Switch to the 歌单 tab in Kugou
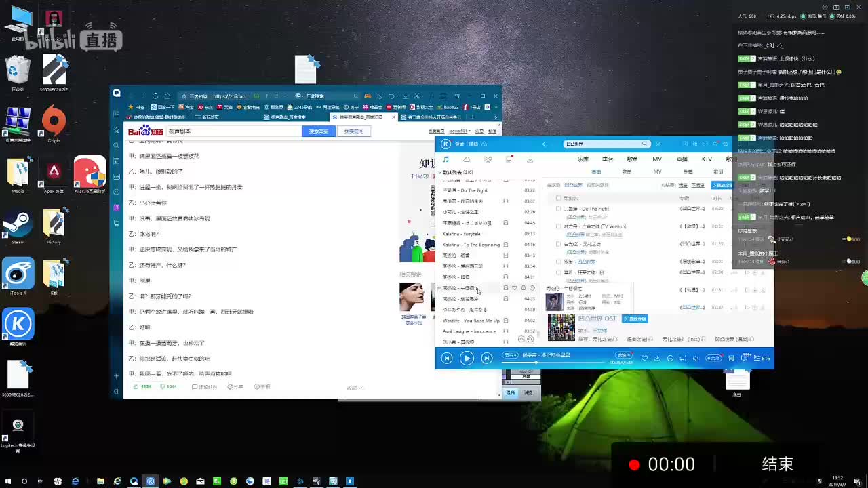The image size is (868, 488). click(x=632, y=159)
